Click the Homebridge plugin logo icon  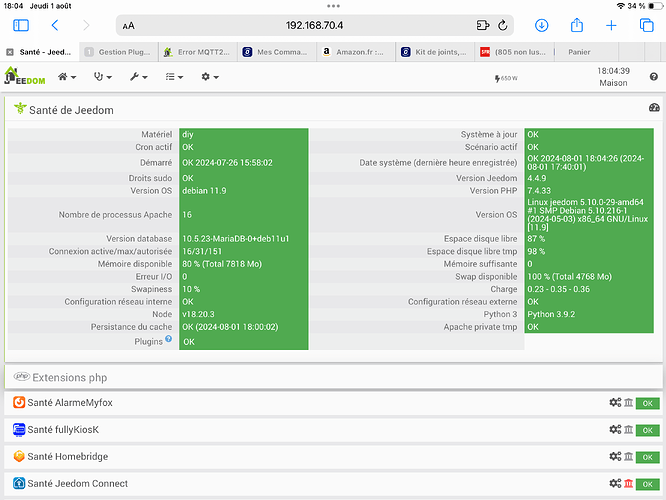point(19,456)
